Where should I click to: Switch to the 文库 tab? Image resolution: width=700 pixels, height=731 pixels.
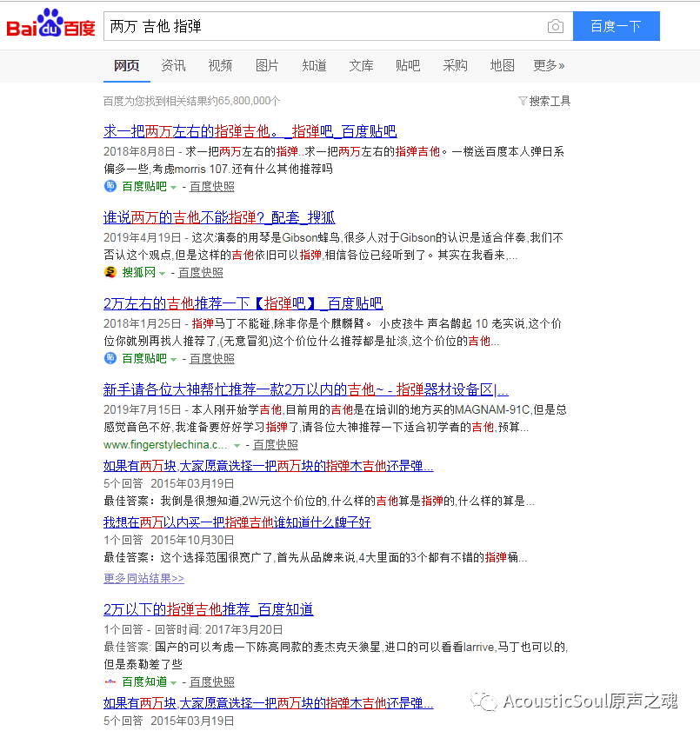[x=361, y=66]
